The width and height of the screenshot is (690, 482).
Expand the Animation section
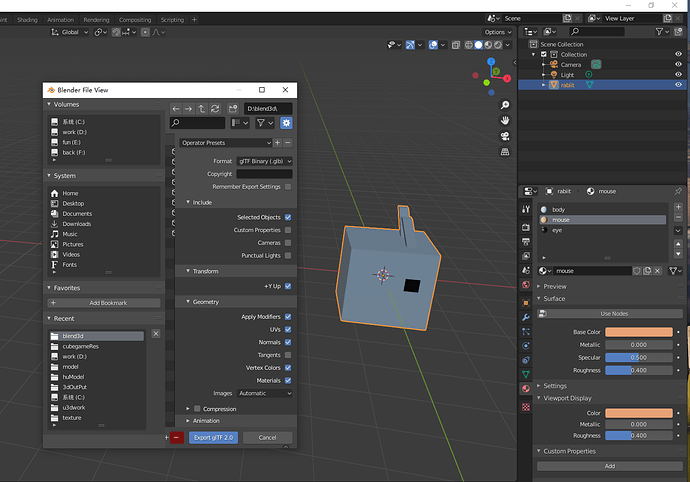(205, 421)
